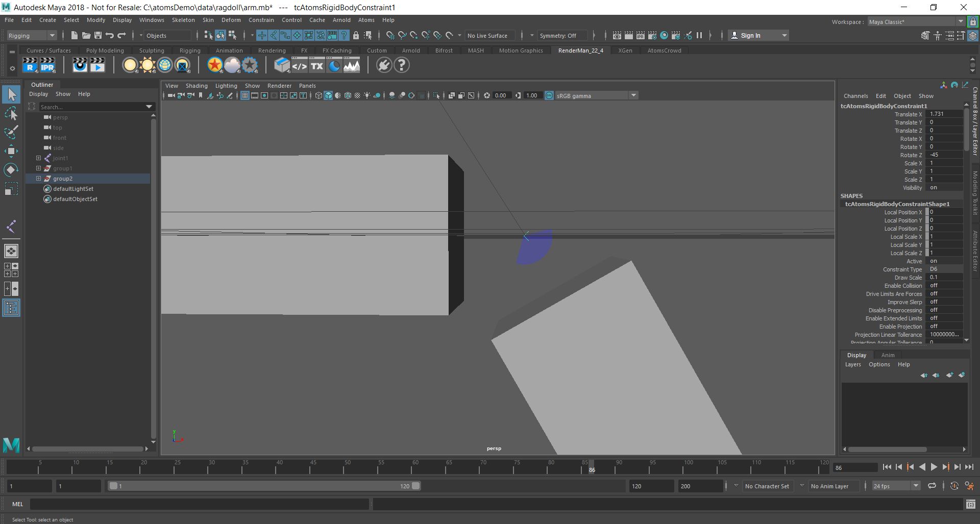Select the Lasso selection tool

11,113
